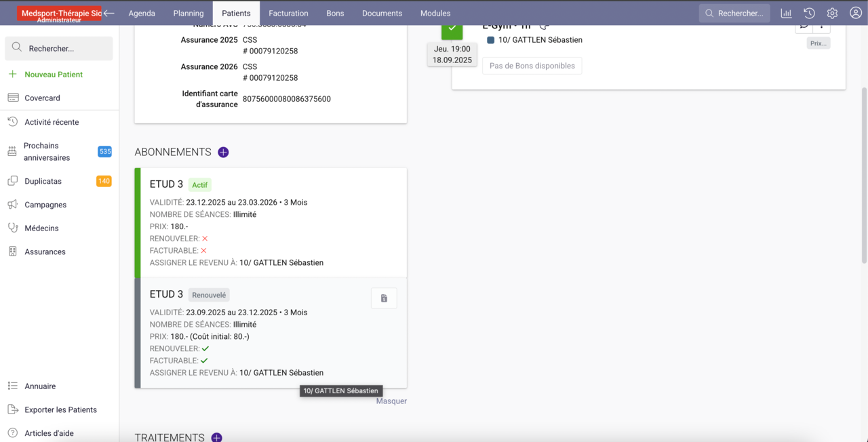Viewport: 868px width, 442px height.
Task: Open the statistics chart icon
Action: point(786,13)
